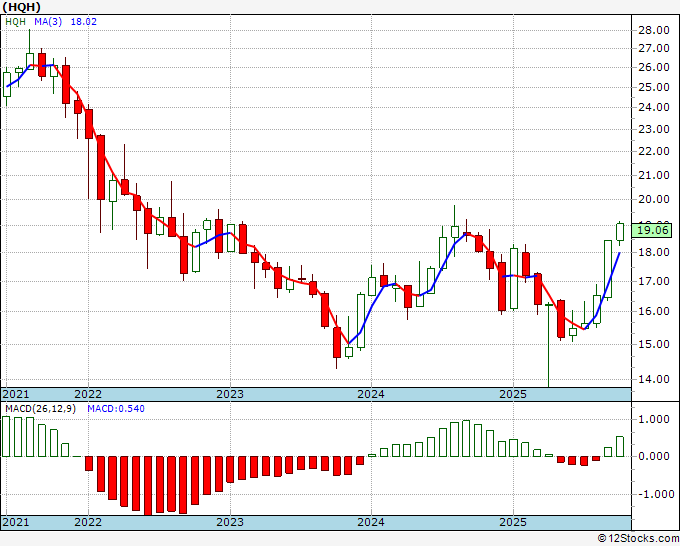Click the 2022 label on price time axis

88,394
